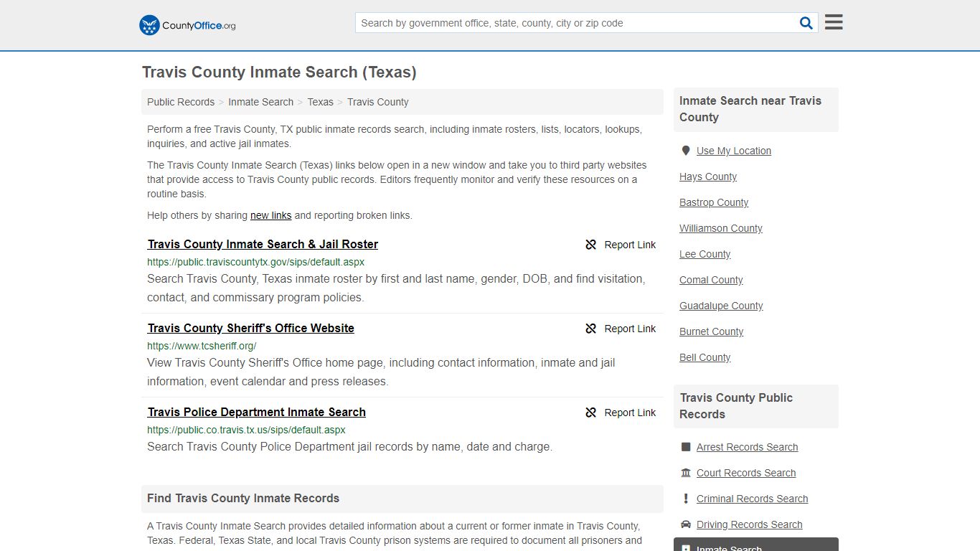980x551 pixels.
Task: Open the public.co.travis.tx.us URL
Action: coord(246,430)
